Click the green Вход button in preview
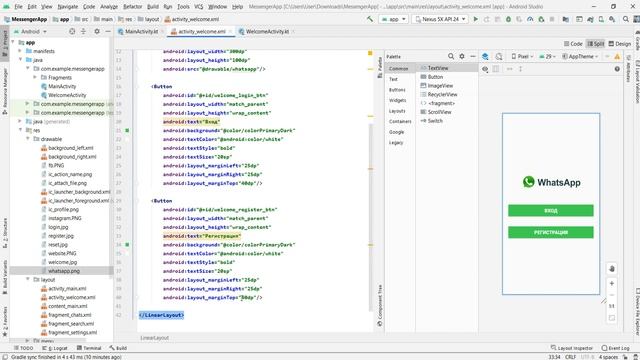The width and height of the screenshot is (640, 360). (x=551, y=211)
